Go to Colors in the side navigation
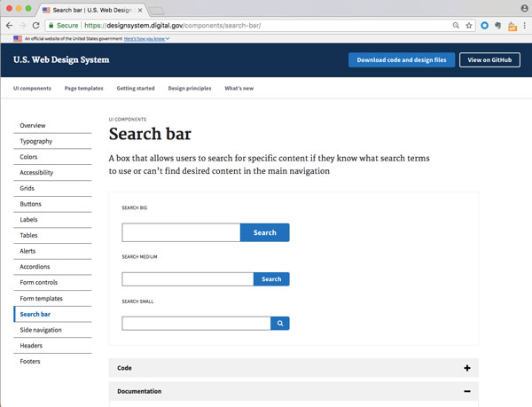Image resolution: width=532 pixels, height=407 pixels. (52, 157)
